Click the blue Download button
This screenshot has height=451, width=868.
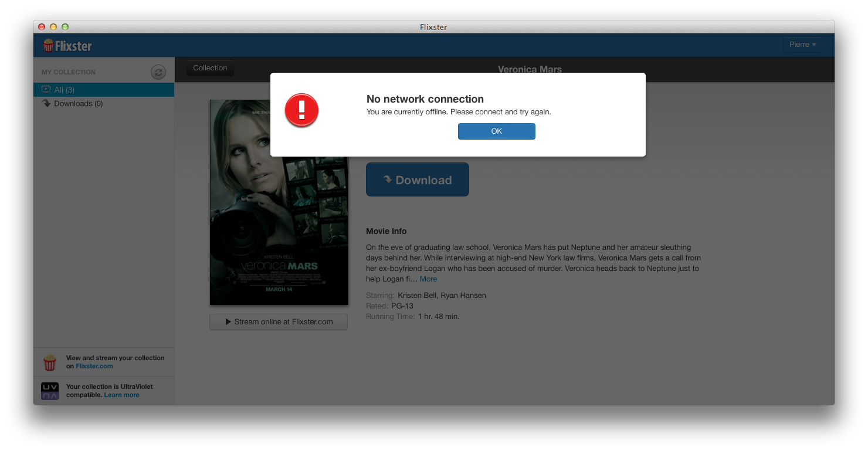(418, 179)
